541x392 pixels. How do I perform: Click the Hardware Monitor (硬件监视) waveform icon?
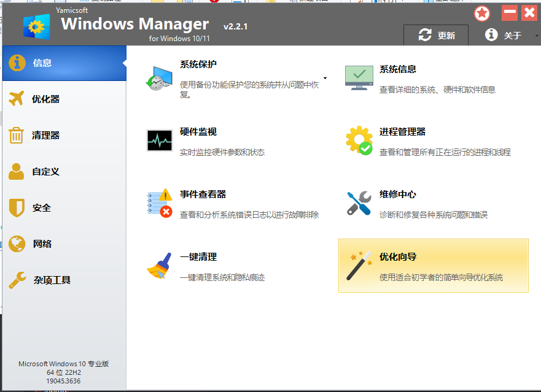point(159,140)
